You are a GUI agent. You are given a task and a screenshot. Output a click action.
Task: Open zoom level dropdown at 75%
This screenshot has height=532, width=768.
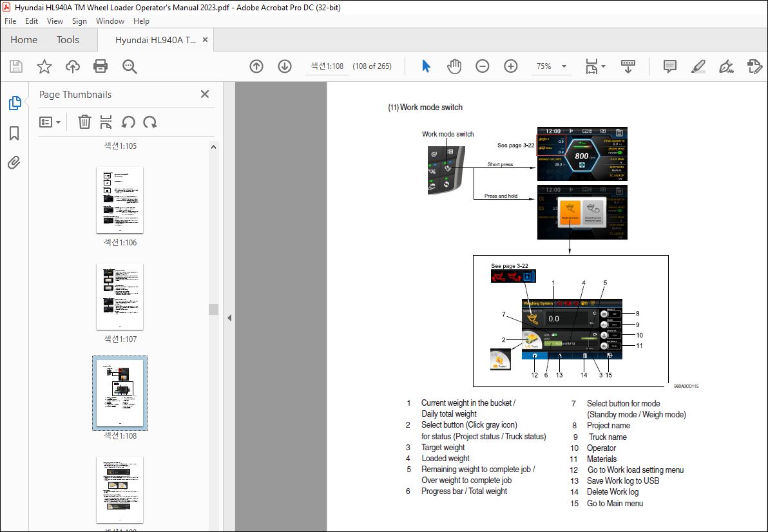pos(564,66)
